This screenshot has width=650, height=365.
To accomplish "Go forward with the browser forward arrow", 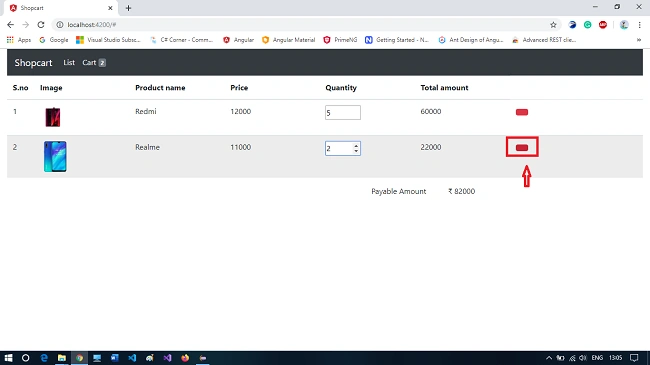I will (x=26, y=25).
